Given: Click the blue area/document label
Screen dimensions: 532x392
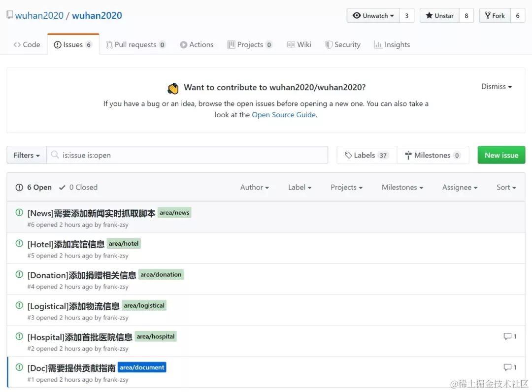Looking at the screenshot, I should (x=142, y=367).
